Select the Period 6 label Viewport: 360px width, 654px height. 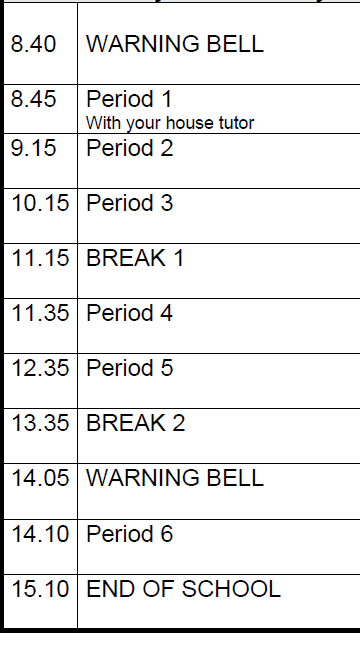point(129,534)
